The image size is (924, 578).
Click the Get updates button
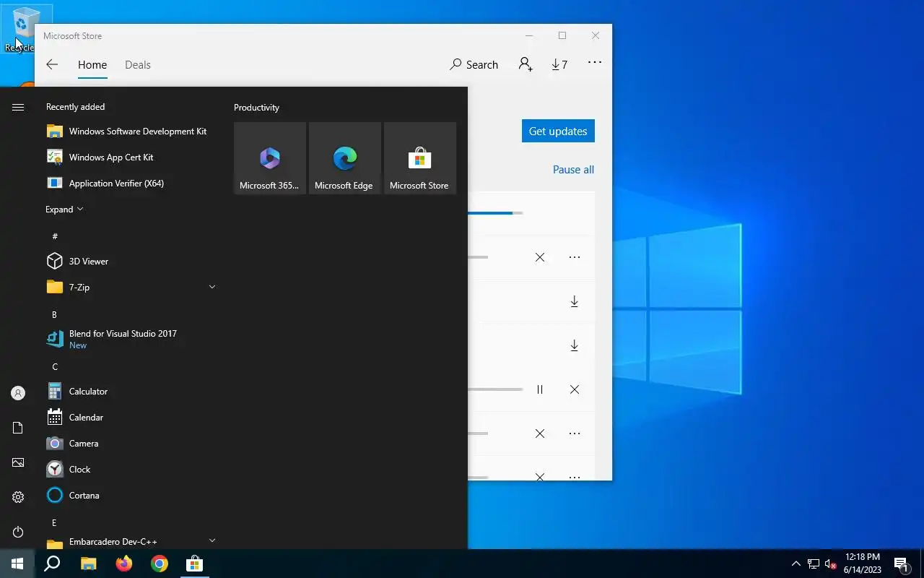[558, 131]
